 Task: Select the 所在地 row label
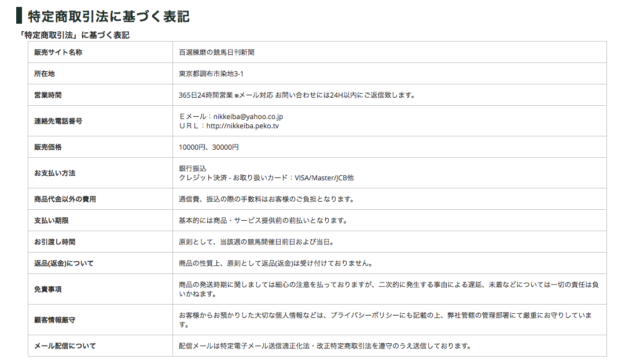pos(44,73)
